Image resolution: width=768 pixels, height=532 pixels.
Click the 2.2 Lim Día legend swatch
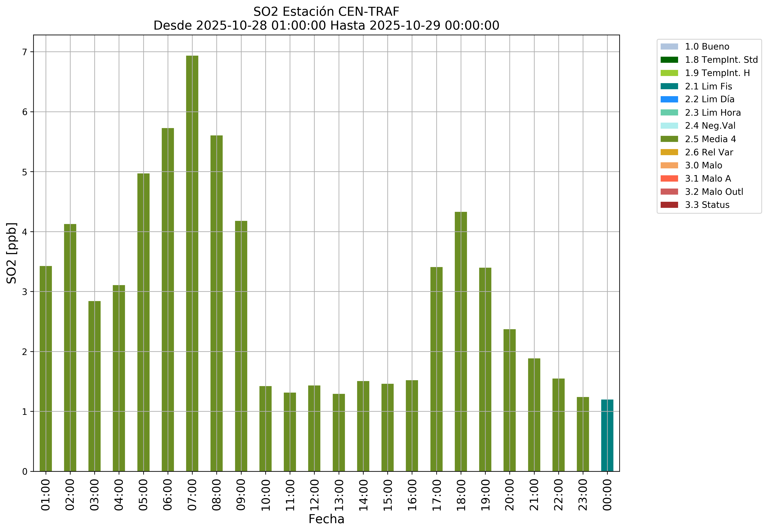click(x=669, y=99)
